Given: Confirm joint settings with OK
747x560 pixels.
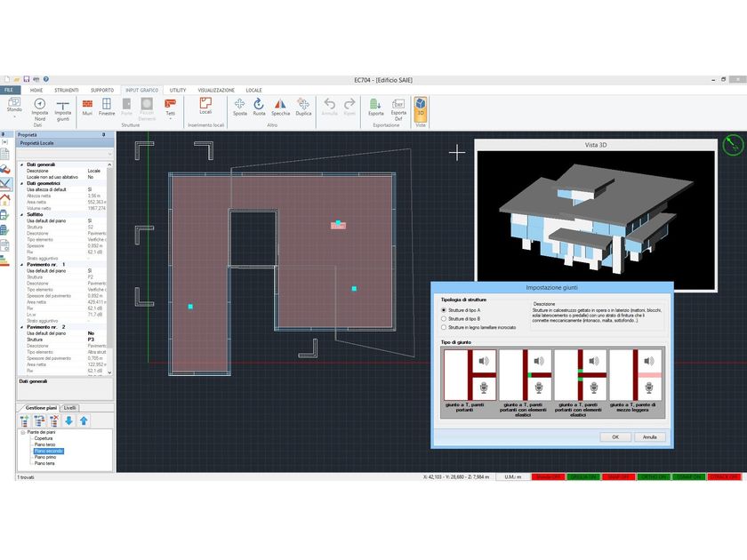Looking at the screenshot, I should tap(615, 437).
